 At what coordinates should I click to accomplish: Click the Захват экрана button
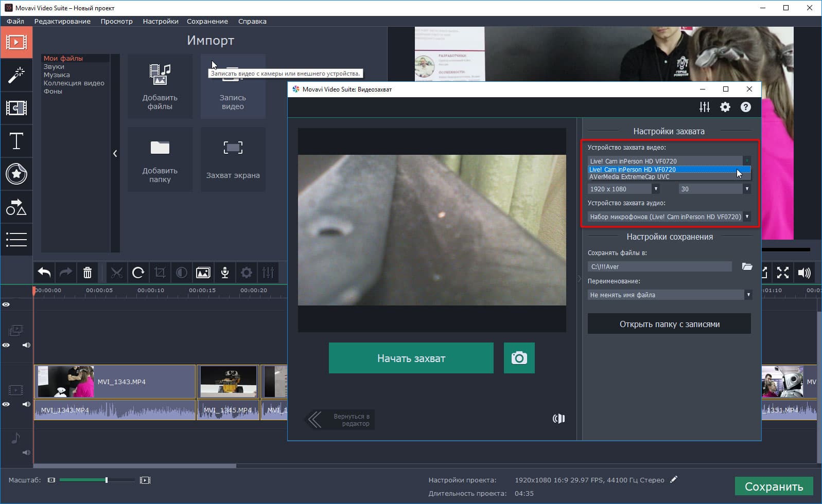click(233, 159)
